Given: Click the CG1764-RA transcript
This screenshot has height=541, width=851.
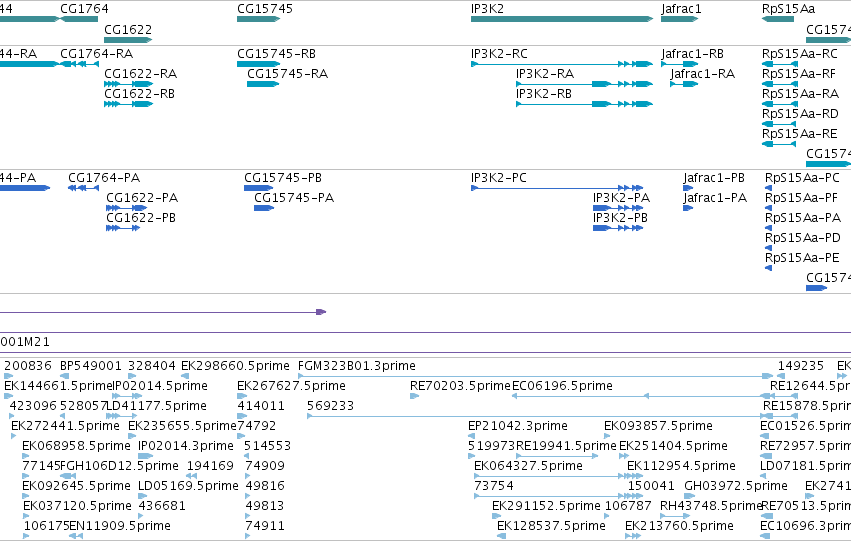Looking at the screenshot, I should pos(79,64).
